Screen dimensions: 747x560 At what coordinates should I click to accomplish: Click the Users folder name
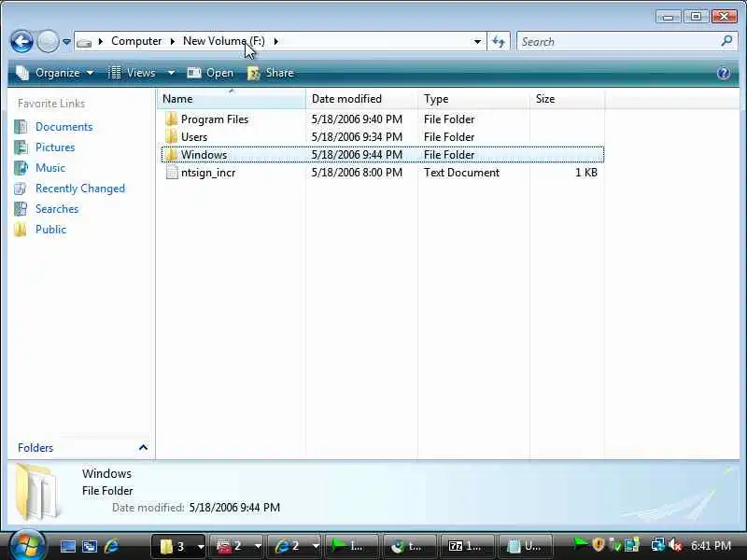point(194,136)
